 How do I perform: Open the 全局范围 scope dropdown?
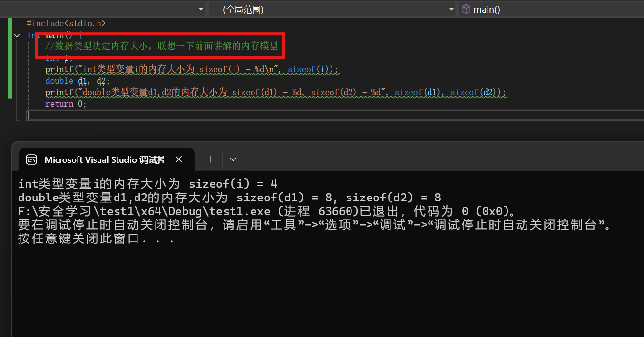coord(332,9)
